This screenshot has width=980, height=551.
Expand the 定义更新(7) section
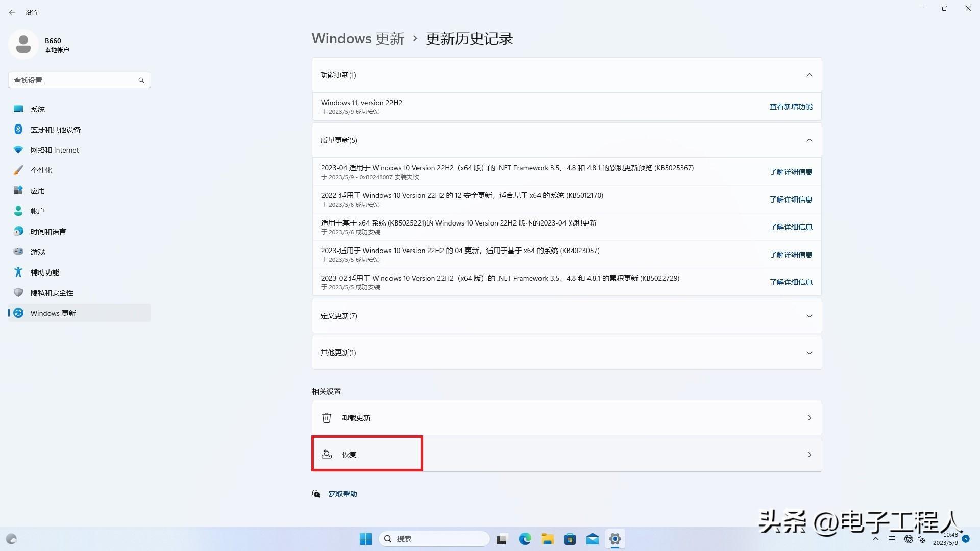pyautogui.click(x=809, y=316)
